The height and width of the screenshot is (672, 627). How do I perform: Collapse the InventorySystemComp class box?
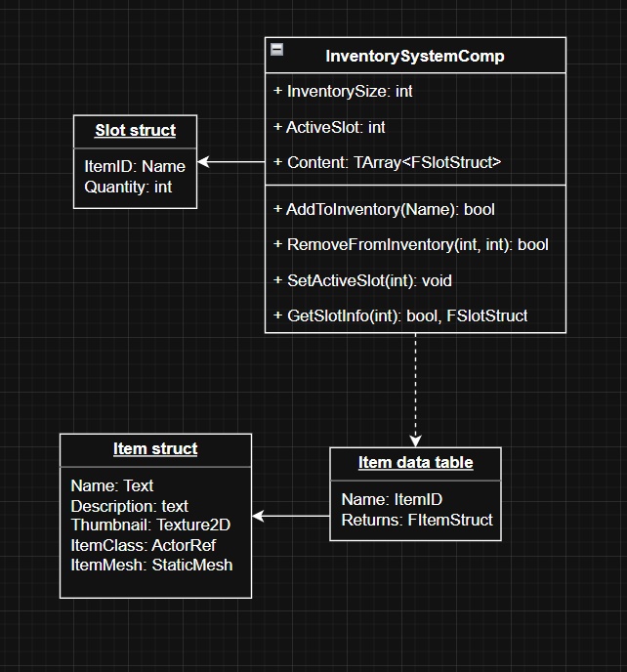point(277,50)
